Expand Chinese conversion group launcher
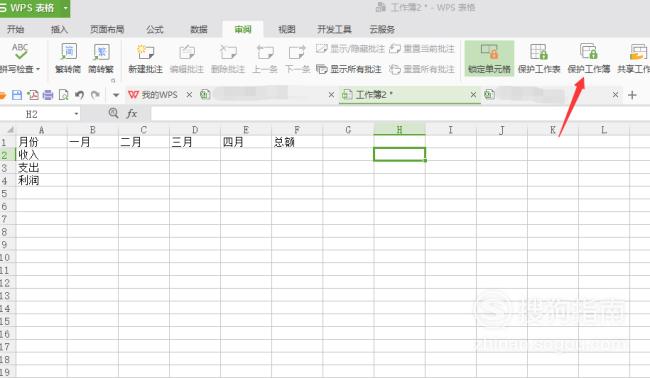 [113, 80]
